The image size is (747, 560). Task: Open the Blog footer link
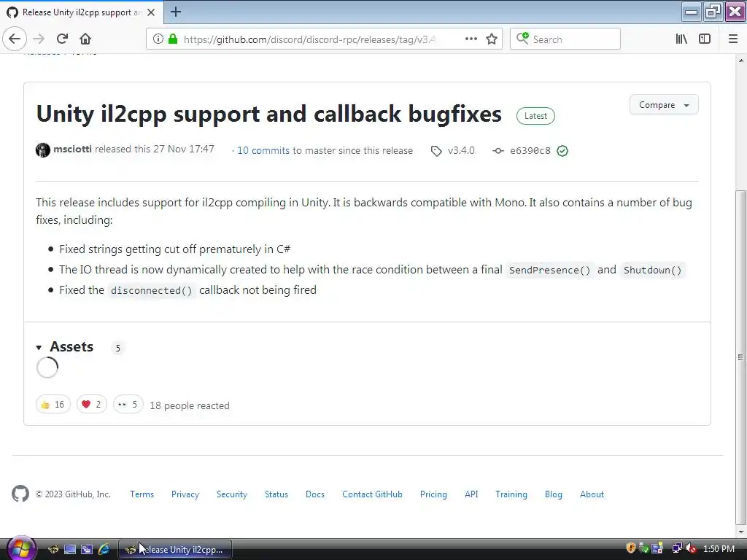[554, 494]
